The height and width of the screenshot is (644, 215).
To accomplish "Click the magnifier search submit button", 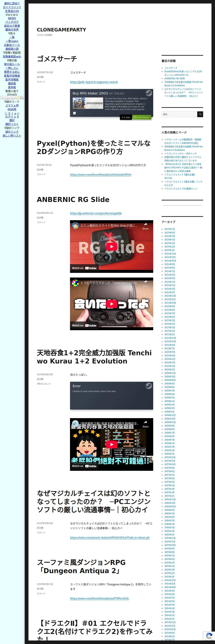I will (x=200, y=114).
